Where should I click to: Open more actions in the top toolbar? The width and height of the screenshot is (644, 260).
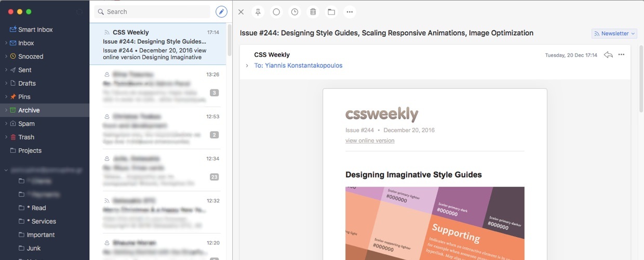pyautogui.click(x=349, y=11)
